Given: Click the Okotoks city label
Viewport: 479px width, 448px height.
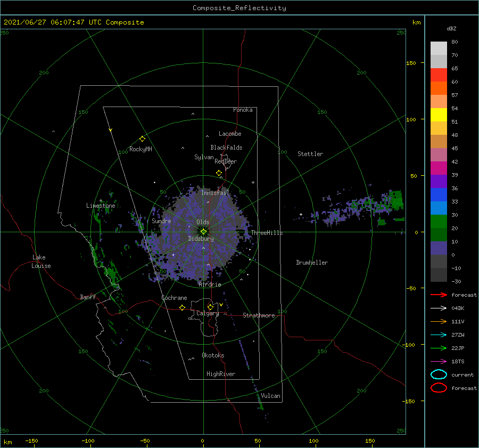Looking at the screenshot, I should (x=213, y=355).
